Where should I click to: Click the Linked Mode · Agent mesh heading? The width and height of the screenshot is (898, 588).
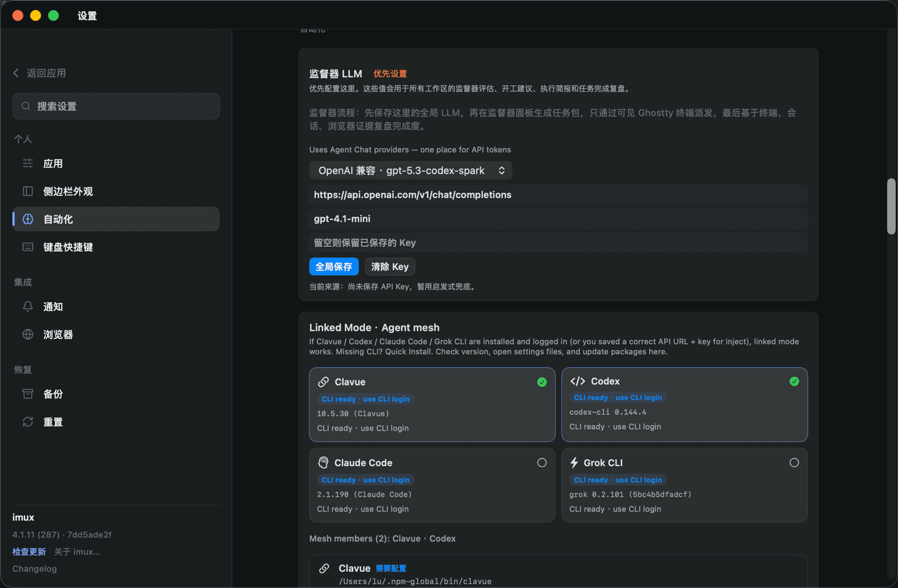(x=374, y=327)
